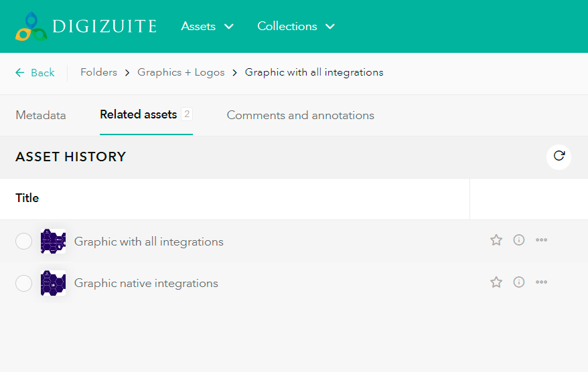Open more options for Graphic with all integrations

542,240
